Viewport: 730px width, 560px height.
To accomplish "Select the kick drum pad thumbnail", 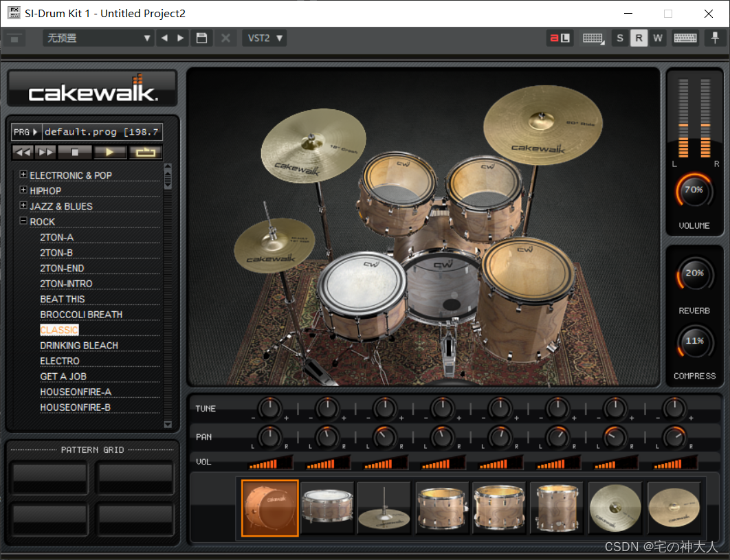I will click(x=270, y=508).
